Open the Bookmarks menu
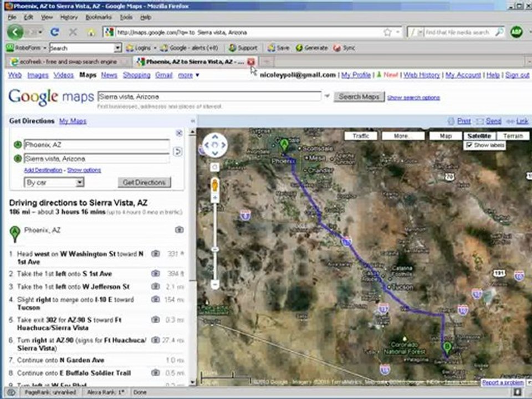The height and width of the screenshot is (399, 532). pyautogui.click(x=99, y=17)
